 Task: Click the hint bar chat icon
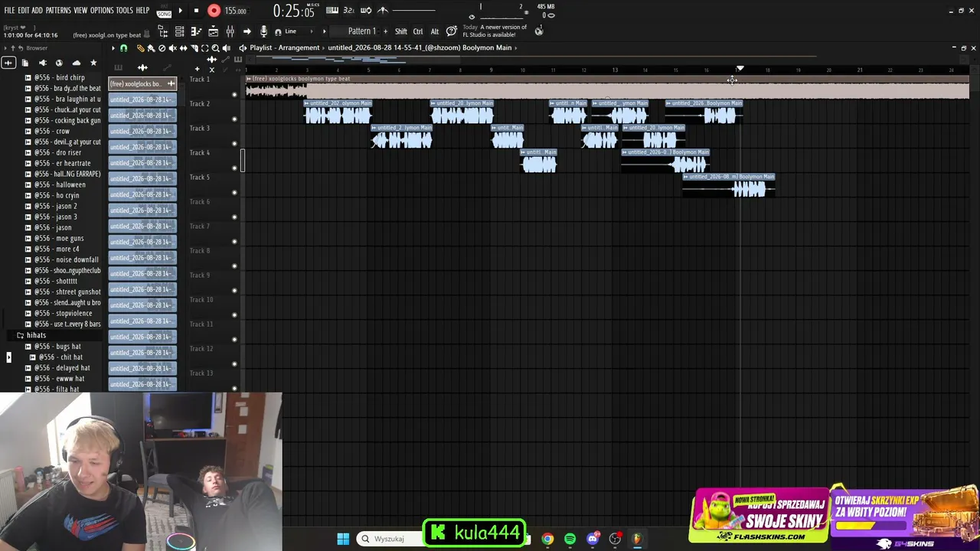[x=452, y=31]
